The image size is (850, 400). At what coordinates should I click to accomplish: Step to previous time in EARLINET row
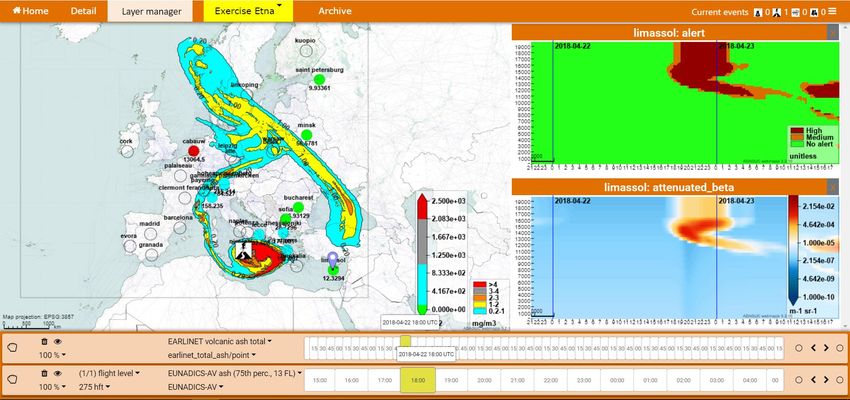click(813, 348)
